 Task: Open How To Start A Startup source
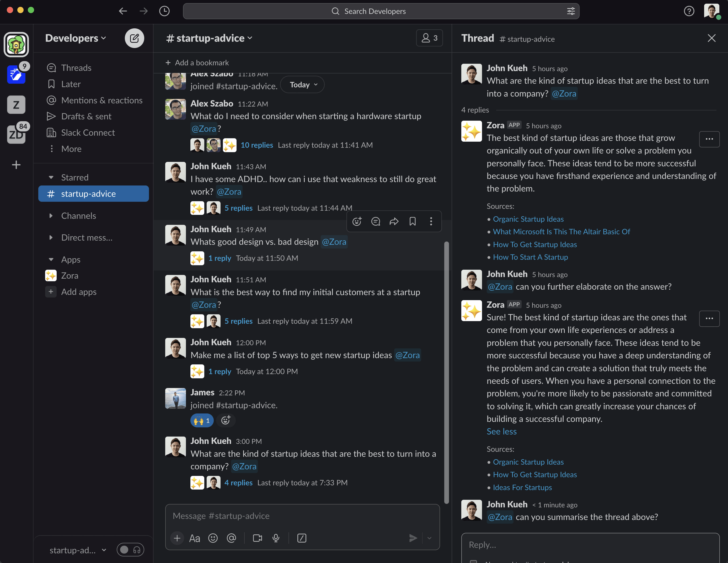tap(530, 257)
